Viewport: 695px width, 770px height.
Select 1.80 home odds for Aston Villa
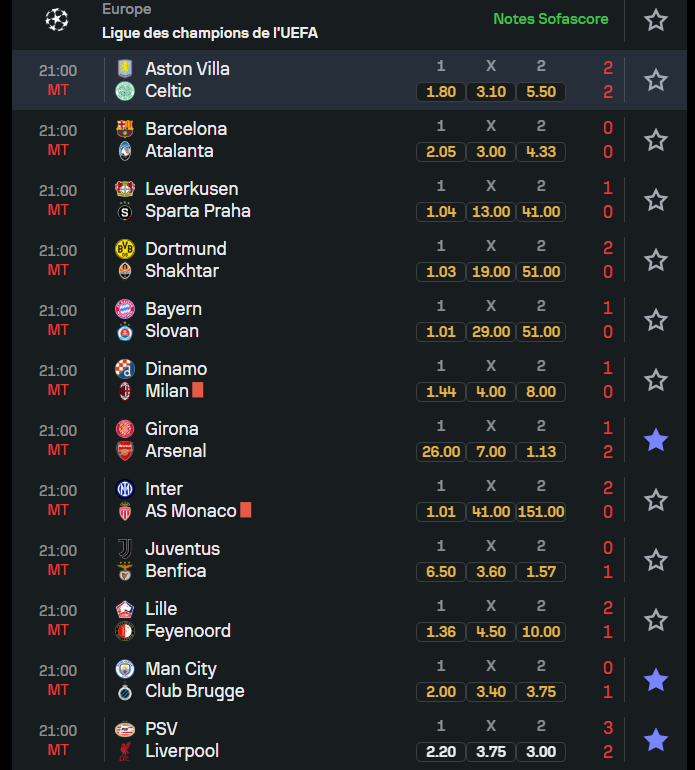[x=441, y=92]
